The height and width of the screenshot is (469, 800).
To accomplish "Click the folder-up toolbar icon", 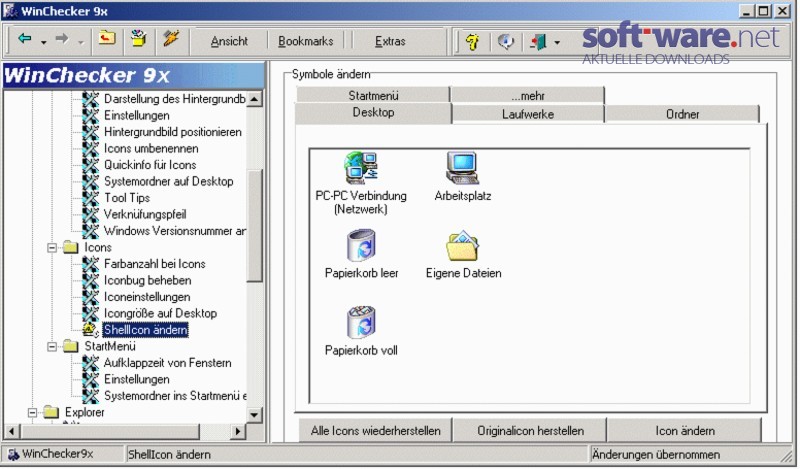I will coord(107,39).
